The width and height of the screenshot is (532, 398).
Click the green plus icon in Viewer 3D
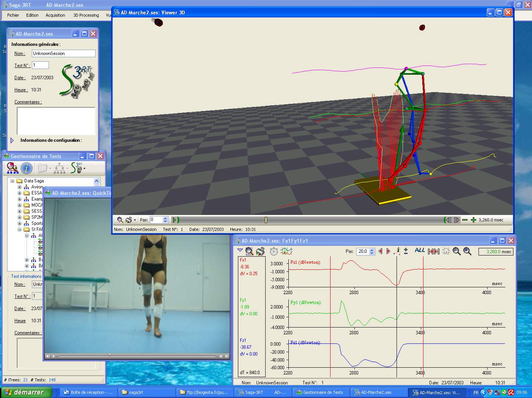click(473, 220)
